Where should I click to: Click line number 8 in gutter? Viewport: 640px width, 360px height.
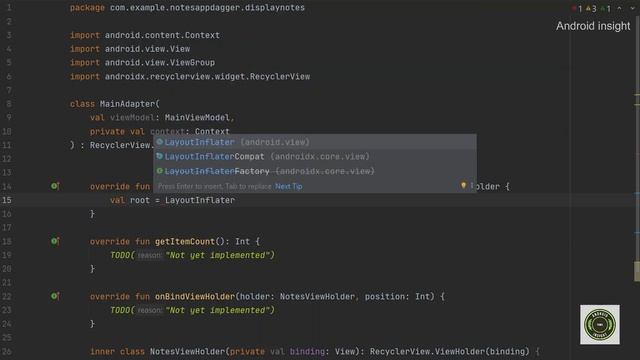pos(9,104)
